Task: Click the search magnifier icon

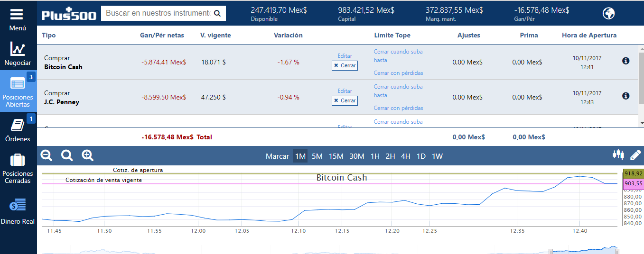Action: coord(218,14)
